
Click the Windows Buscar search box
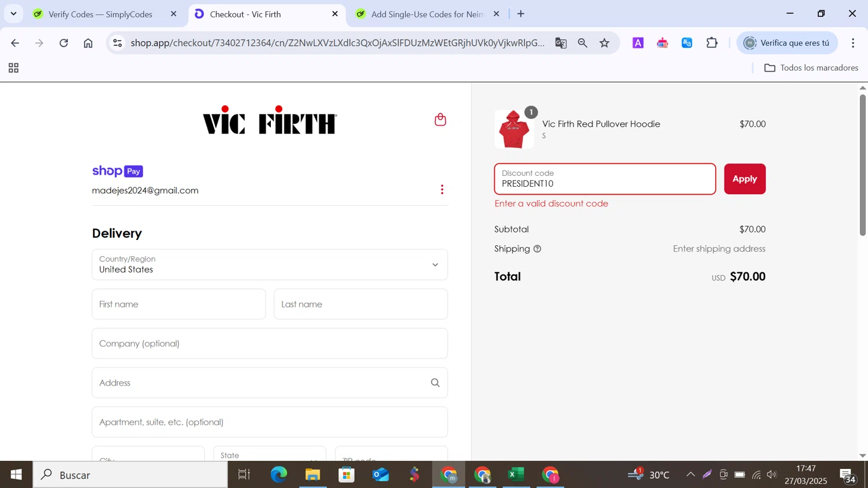(x=130, y=475)
